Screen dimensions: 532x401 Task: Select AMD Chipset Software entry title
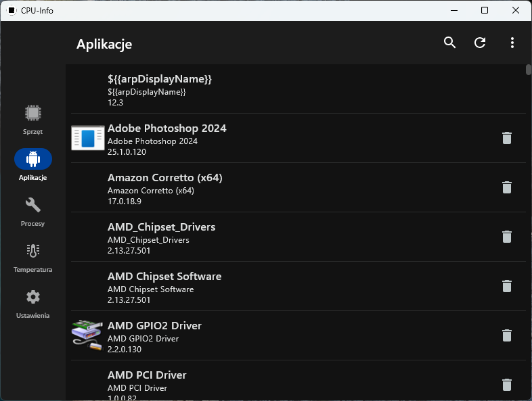(164, 277)
